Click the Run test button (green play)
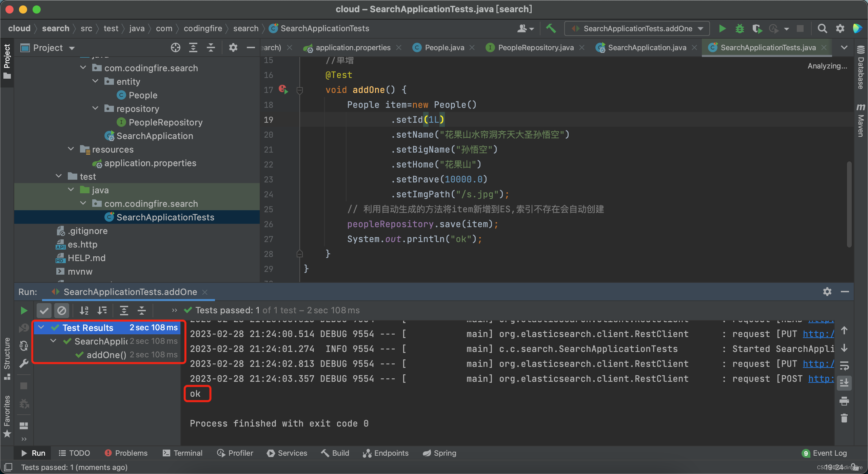This screenshot has height=474, width=868. pyautogui.click(x=24, y=310)
